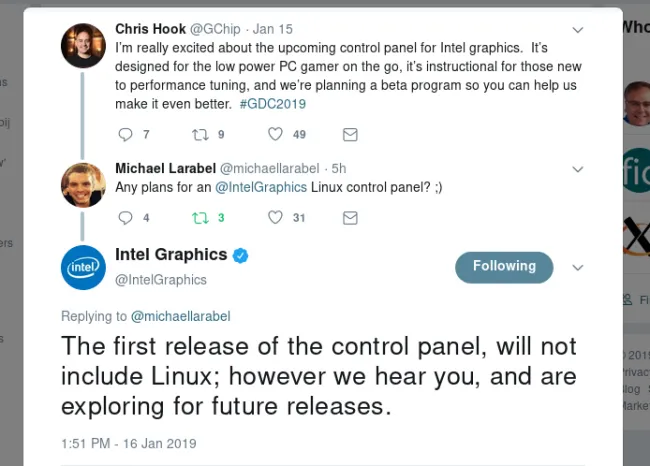650x466 pixels.
Task: Reply to Michael Larabel's tweet
Action: [125, 218]
